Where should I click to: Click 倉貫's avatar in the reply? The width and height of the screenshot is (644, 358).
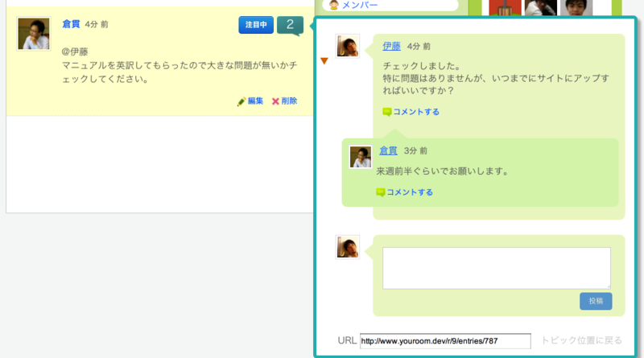[x=360, y=157]
